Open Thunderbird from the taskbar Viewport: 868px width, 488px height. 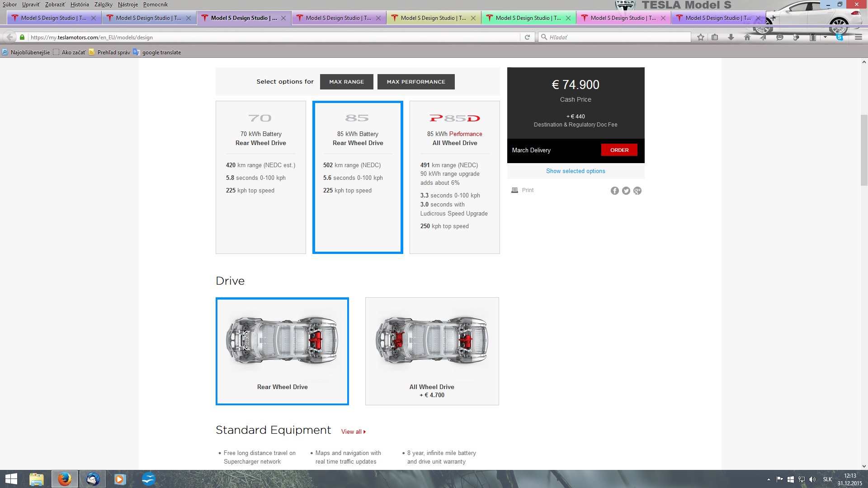pos(93,479)
